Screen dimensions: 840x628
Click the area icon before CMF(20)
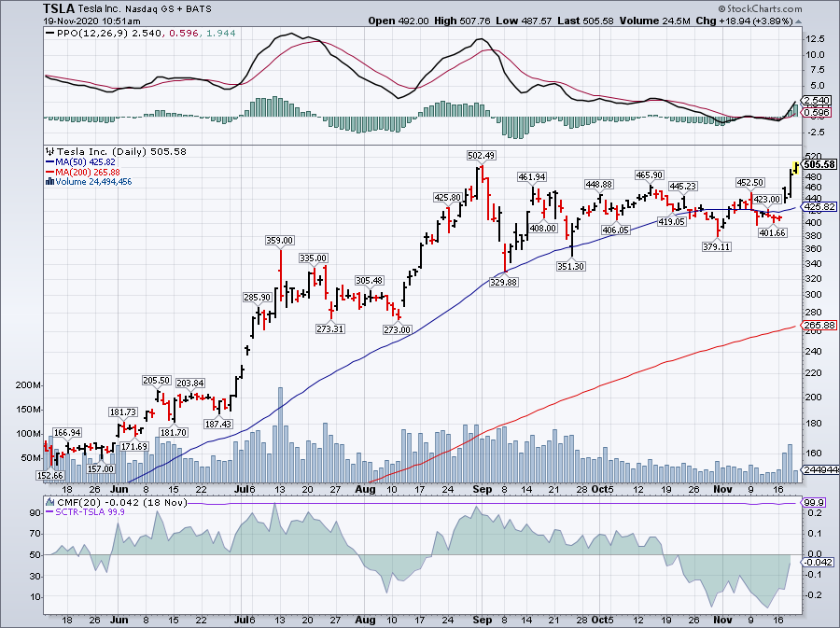50,502
